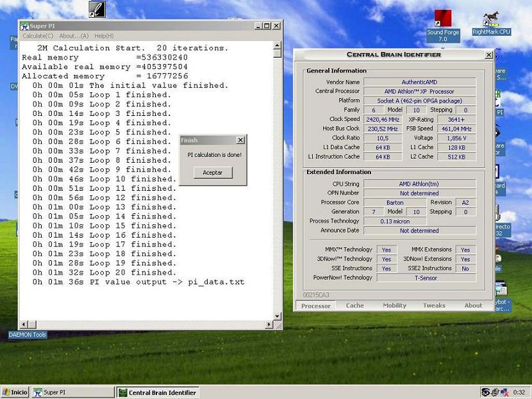The width and height of the screenshot is (532, 399).
Task: Click the eye icon in system tray
Action: pyautogui.click(x=486, y=392)
